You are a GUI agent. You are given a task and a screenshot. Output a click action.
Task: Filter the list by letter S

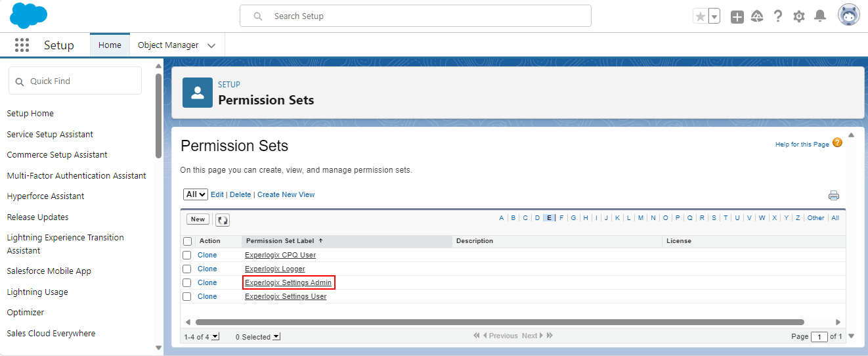714,218
